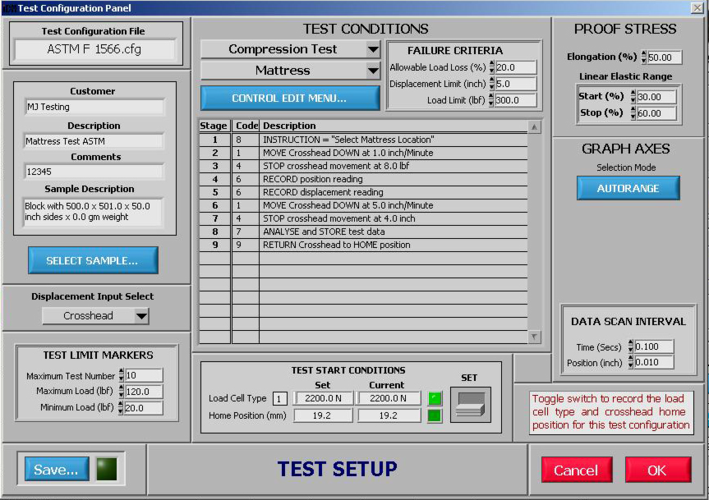709x500 pixels.
Task: Click the Set Home Position field 19.2
Action: click(323, 415)
